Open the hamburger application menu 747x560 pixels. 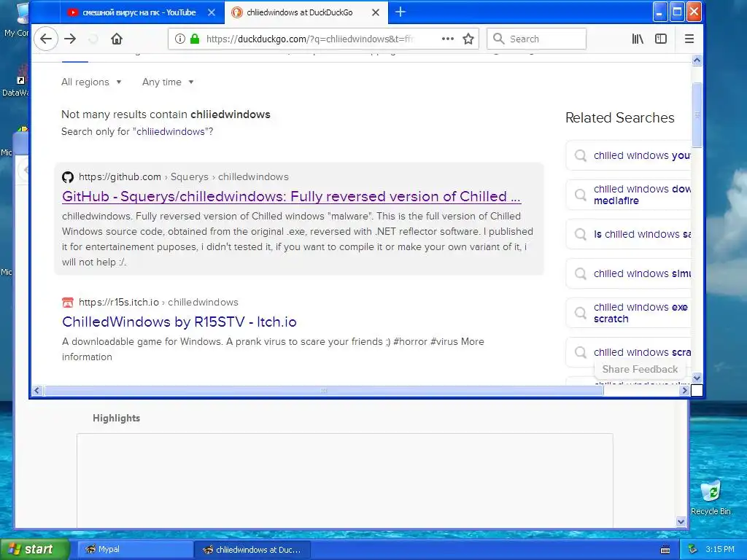pyautogui.click(x=689, y=39)
